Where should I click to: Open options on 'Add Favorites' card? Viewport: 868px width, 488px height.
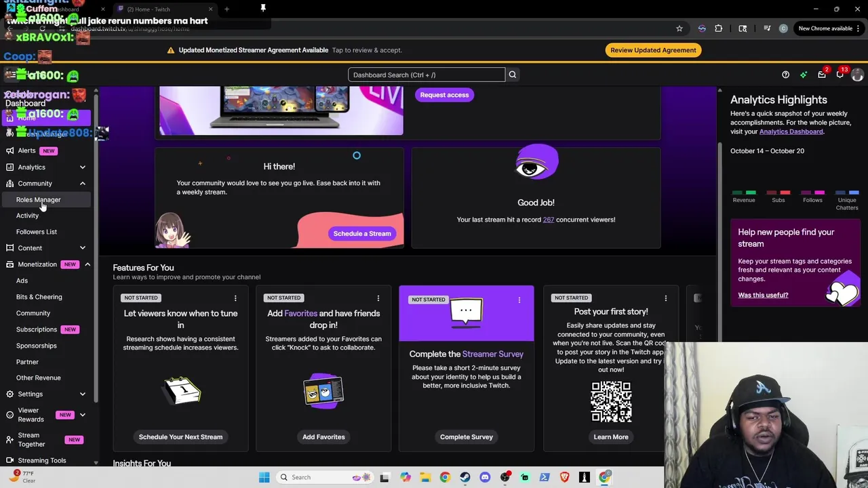378,298
